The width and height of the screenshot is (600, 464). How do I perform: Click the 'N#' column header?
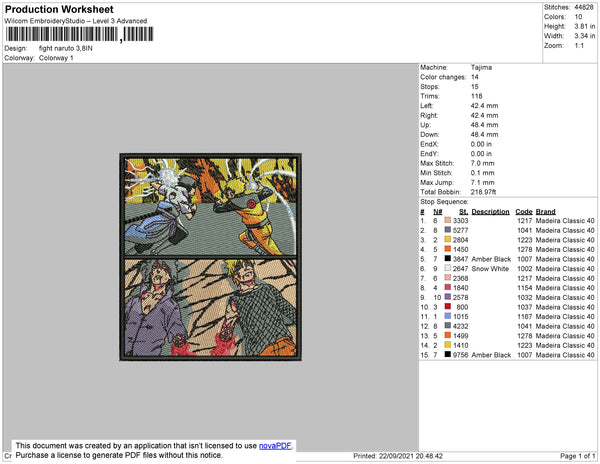[x=438, y=212]
